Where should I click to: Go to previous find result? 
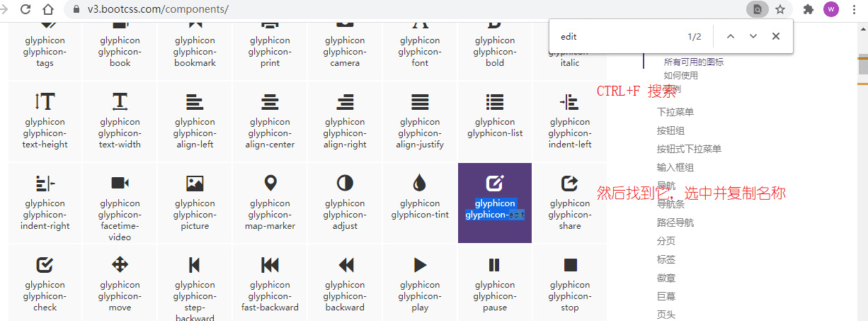(731, 36)
